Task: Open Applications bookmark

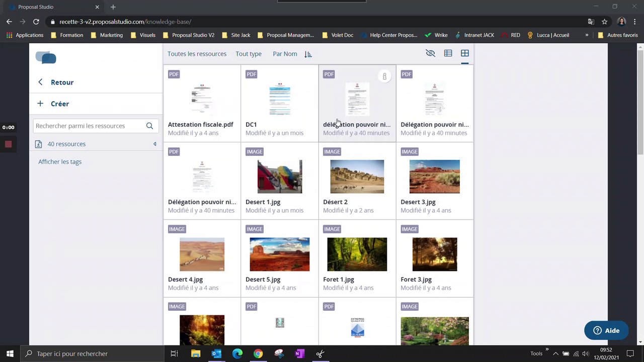Action: pyautogui.click(x=25, y=35)
